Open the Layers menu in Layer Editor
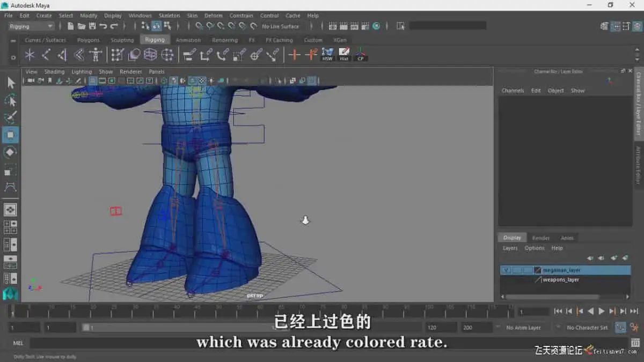 pyautogui.click(x=510, y=248)
